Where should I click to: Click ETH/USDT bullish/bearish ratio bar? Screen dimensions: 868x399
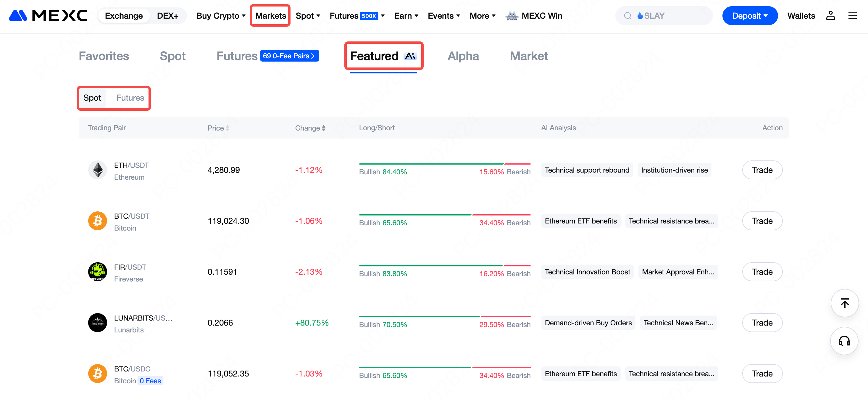tap(444, 164)
